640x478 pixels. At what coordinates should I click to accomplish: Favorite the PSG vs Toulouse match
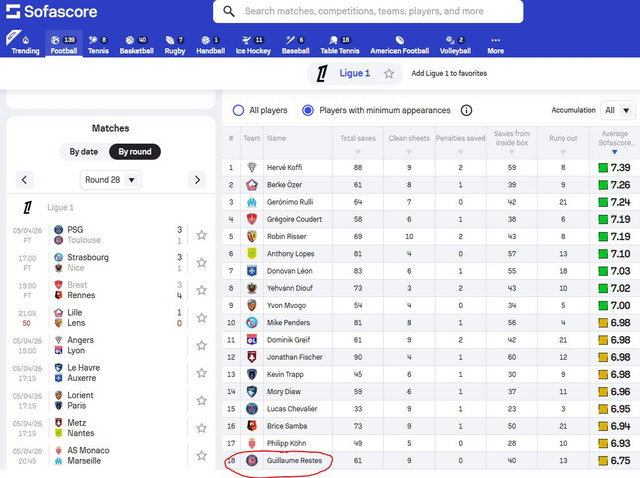201,235
